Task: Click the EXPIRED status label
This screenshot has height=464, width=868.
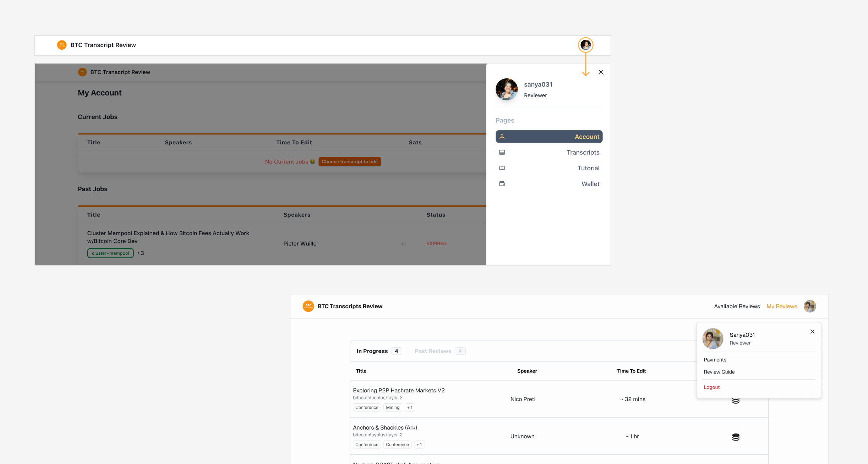Action: click(436, 244)
